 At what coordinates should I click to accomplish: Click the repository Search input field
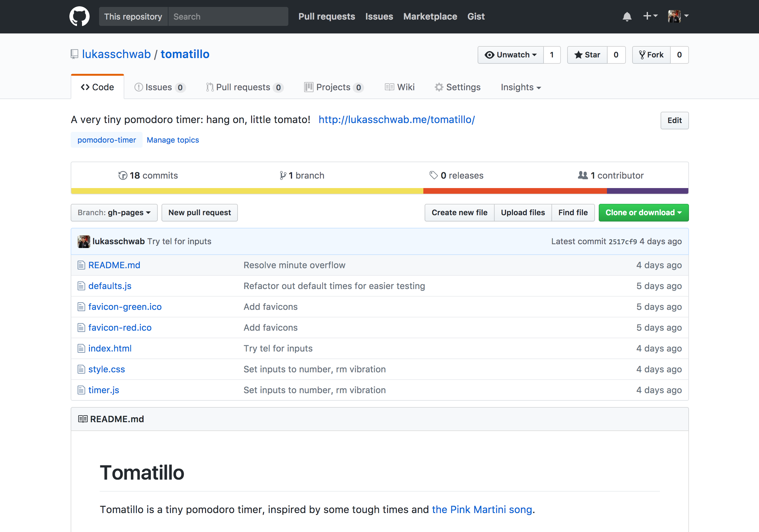pyautogui.click(x=228, y=16)
